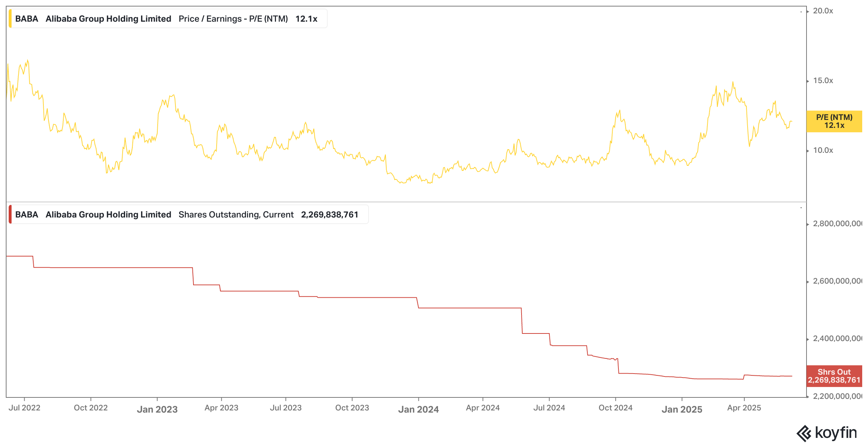The height and width of the screenshot is (448, 868).
Task: Click the Jan 2023 timeline label
Action: pyautogui.click(x=157, y=409)
